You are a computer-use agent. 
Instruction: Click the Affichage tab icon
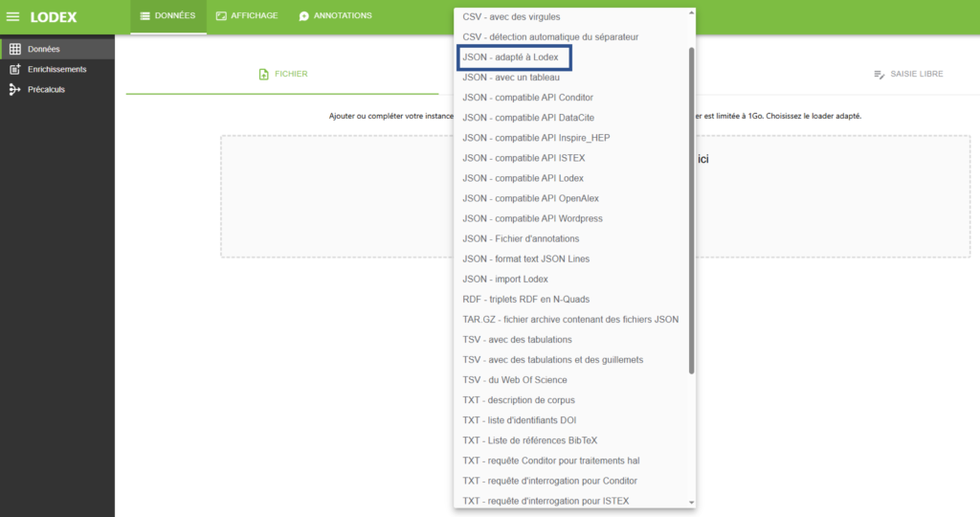[x=221, y=15]
